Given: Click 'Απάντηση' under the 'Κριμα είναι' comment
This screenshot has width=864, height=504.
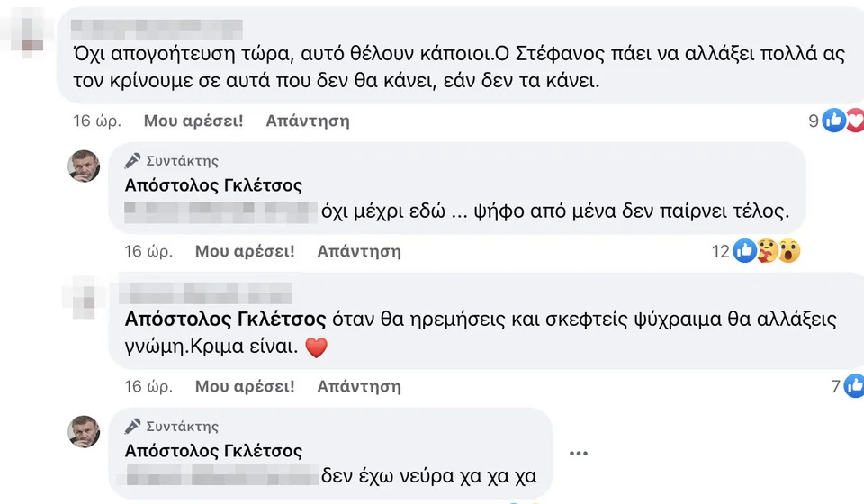Looking at the screenshot, I should tap(358, 386).
